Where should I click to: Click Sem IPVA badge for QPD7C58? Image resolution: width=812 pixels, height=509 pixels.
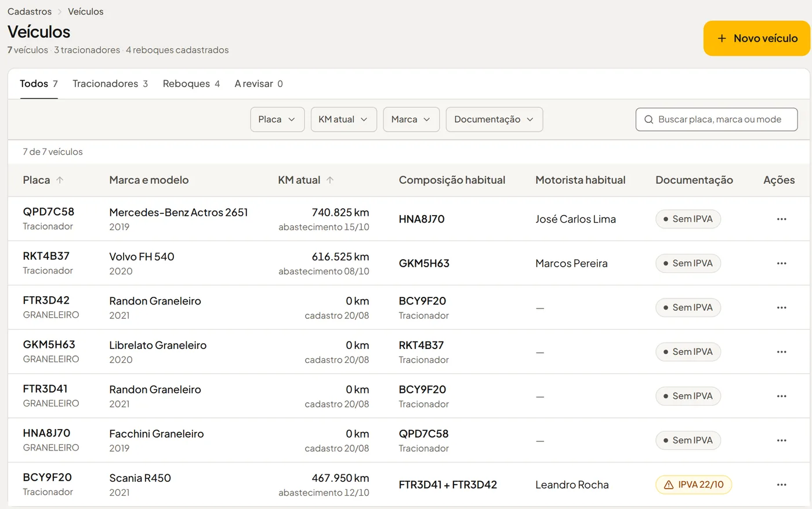(688, 219)
